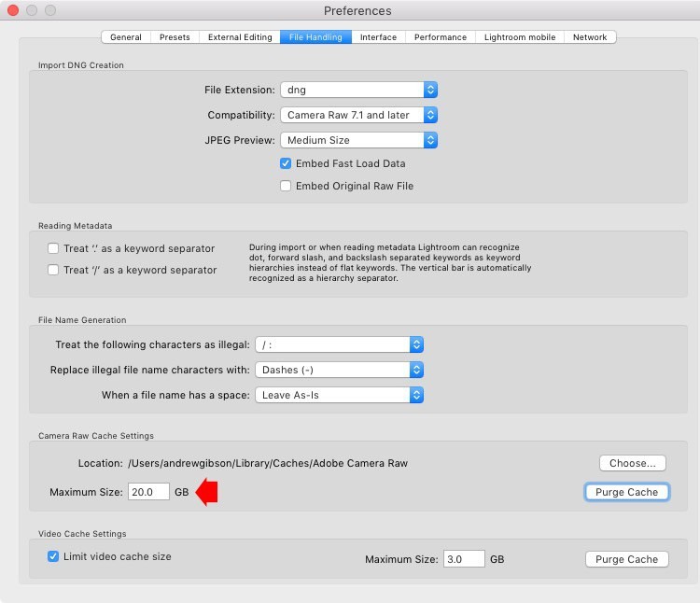Image resolution: width=700 pixels, height=603 pixels.
Task: Open the File Extension dropdown
Action: [358, 91]
